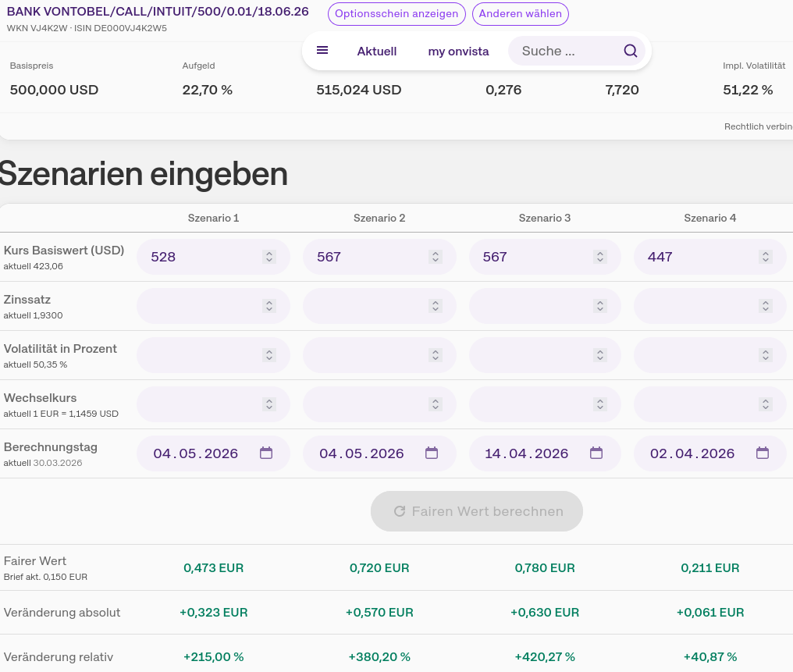The width and height of the screenshot is (793, 672).
Task: Open the my onvista menu
Action: point(458,52)
